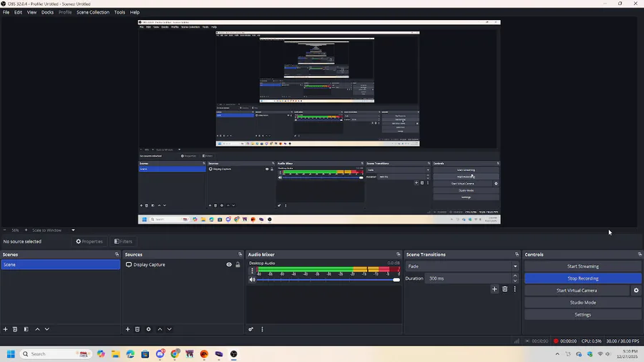Image resolution: width=644 pixels, height=362 pixels.
Task: Click Start Virtual Camera button
Action: pyautogui.click(x=577, y=290)
